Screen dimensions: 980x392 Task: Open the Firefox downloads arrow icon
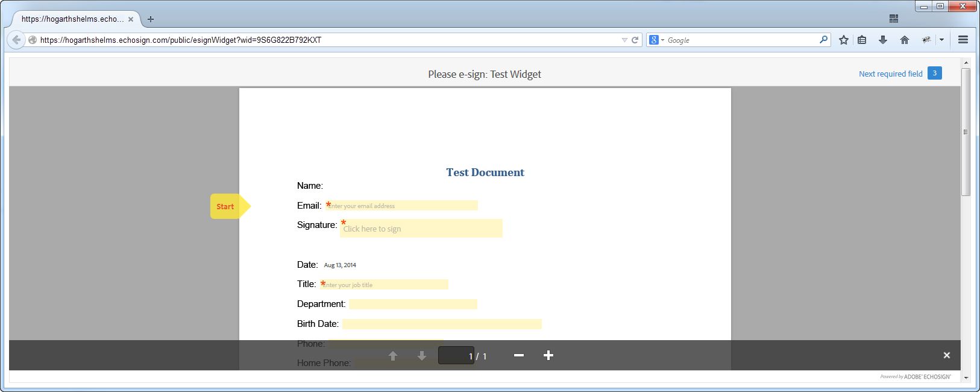tap(883, 40)
